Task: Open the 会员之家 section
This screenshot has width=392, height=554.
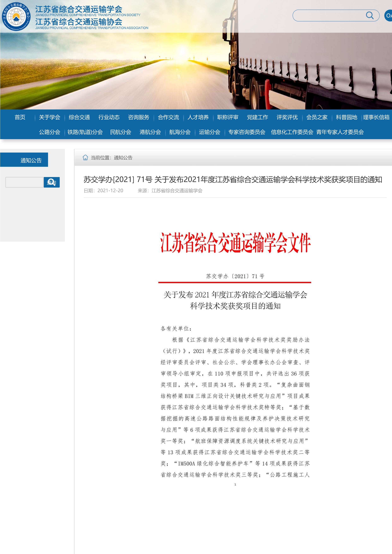Action: 317,117
